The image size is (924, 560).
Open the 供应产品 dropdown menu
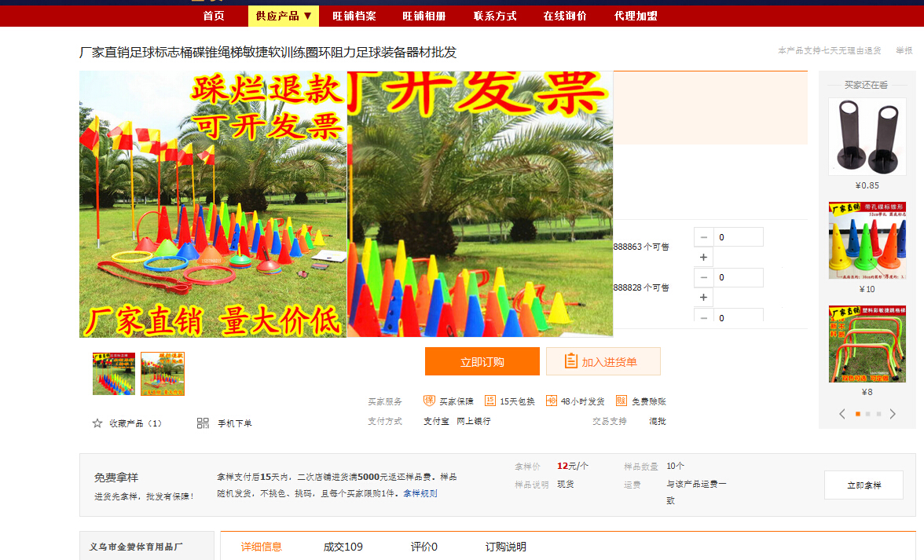coord(284,16)
